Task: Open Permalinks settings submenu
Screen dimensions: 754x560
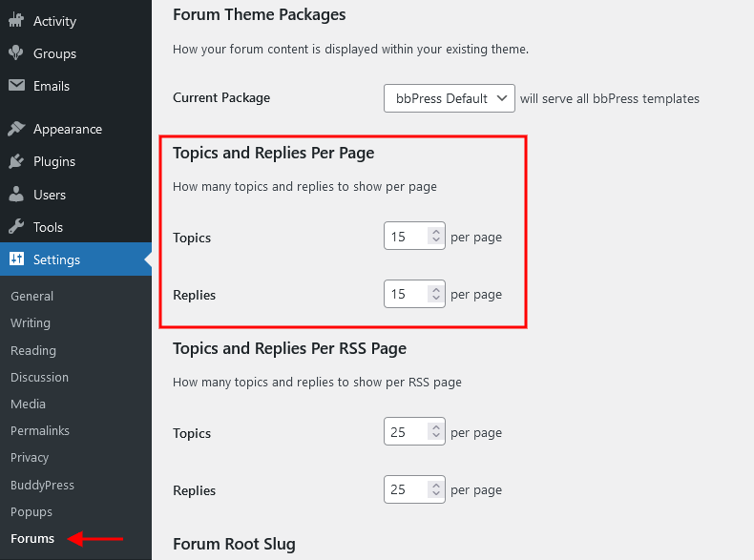Action: tap(40, 430)
